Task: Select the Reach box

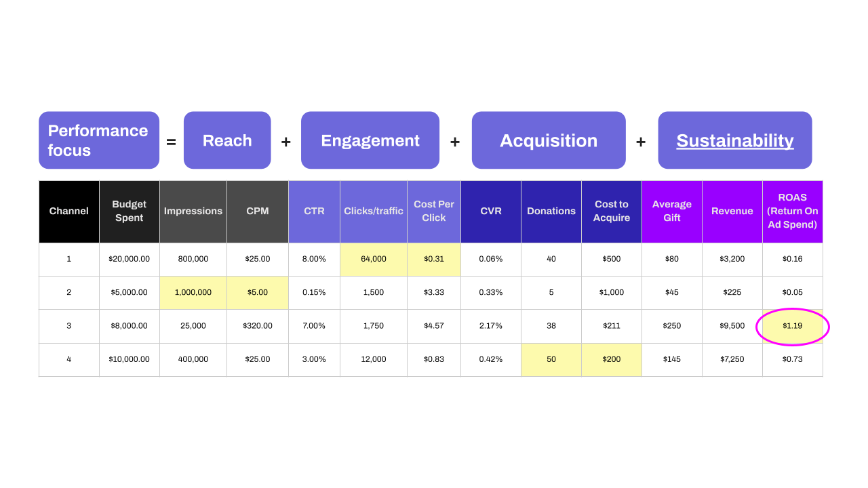Action: point(227,140)
